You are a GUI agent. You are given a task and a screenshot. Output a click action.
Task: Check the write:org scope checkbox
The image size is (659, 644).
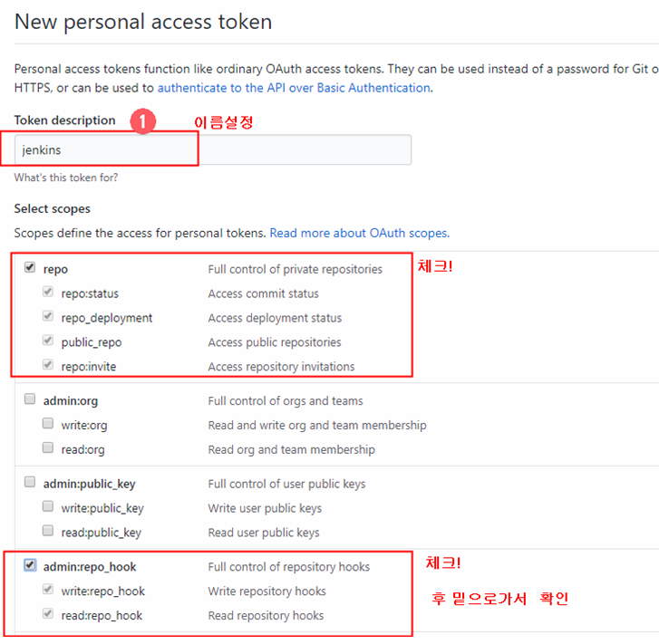coord(48,423)
